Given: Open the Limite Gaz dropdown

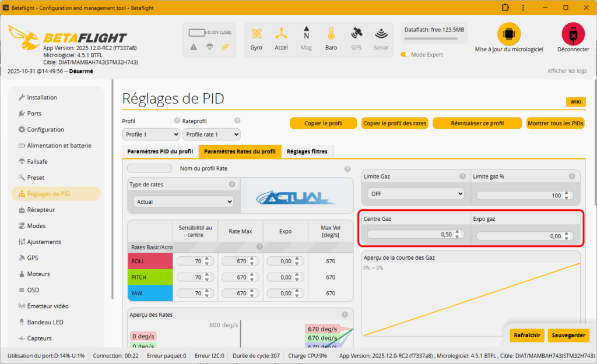Looking at the screenshot, I should (x=414, y=193).
